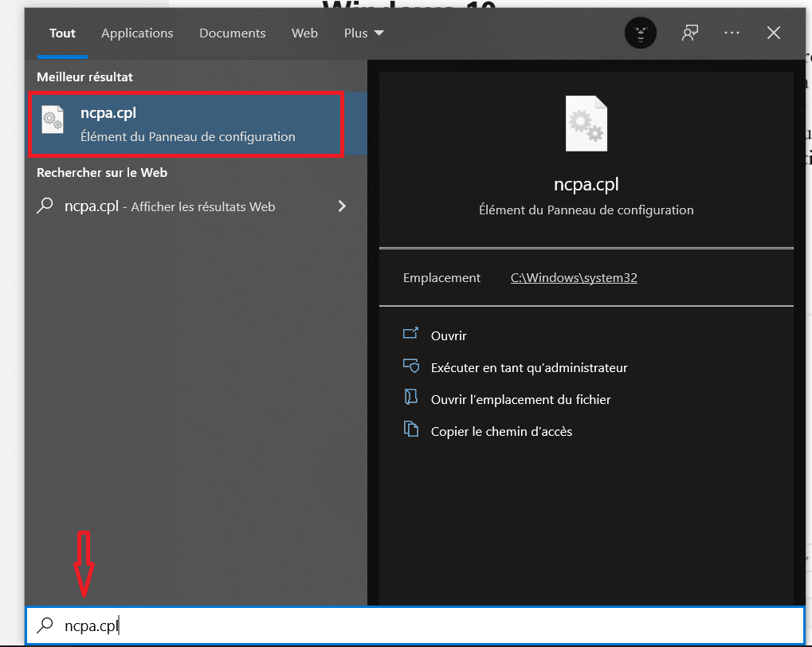Choose Ouvrir in the preview pane
The width and height of the screenshot is (812, 647).
pyautogui.click(x=449, y=335)
